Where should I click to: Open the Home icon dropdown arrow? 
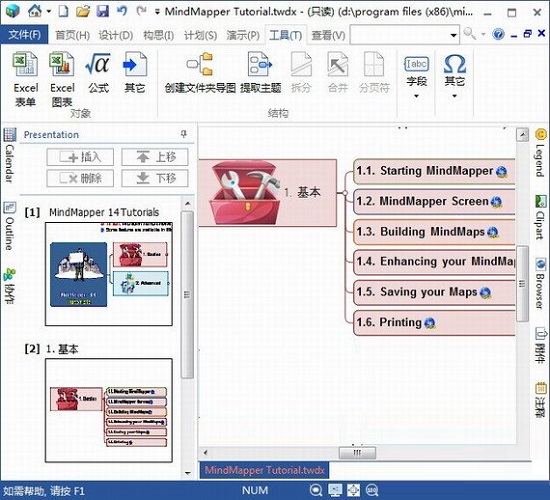48,12
